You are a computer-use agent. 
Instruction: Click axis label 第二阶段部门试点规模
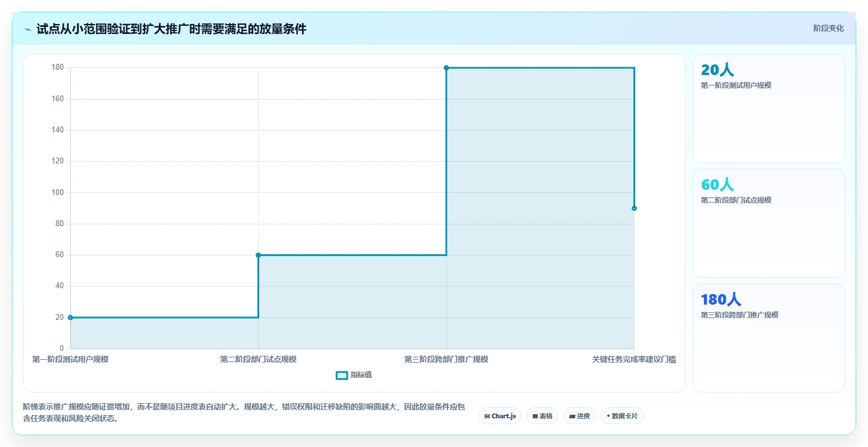point(258,359)
